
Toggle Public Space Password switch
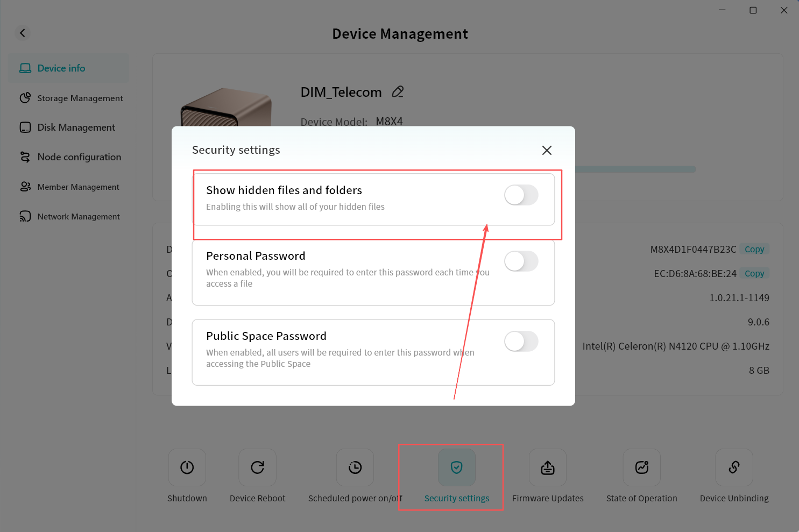pyautogui.click(x=521, y=342)
